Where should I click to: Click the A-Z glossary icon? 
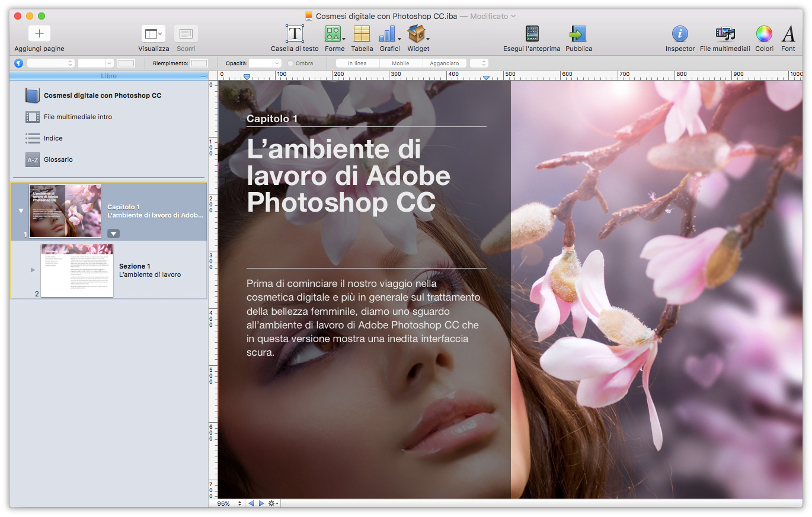tap(33, 159)
